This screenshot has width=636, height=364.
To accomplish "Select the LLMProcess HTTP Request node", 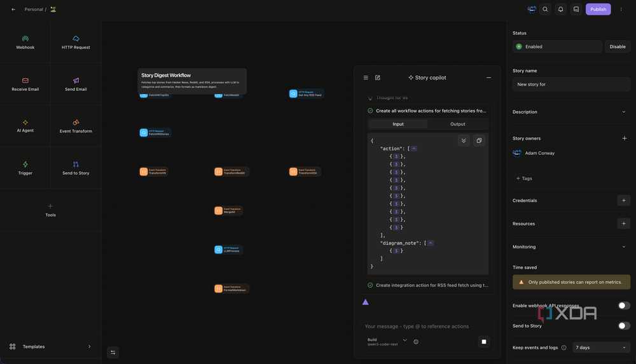I will 228,249.
